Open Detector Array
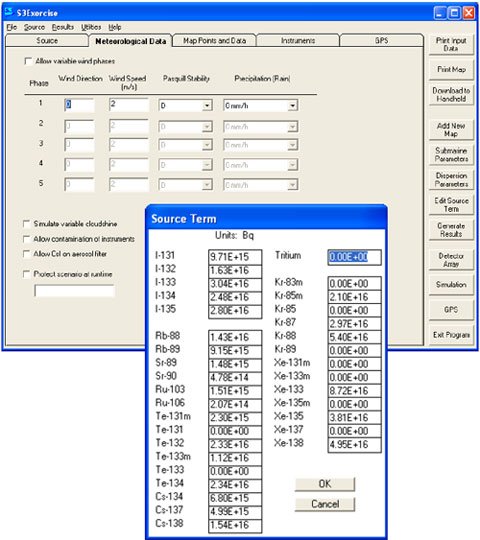Image resolution: width=480 pixels, height=540 pixels. click(451, 260)
